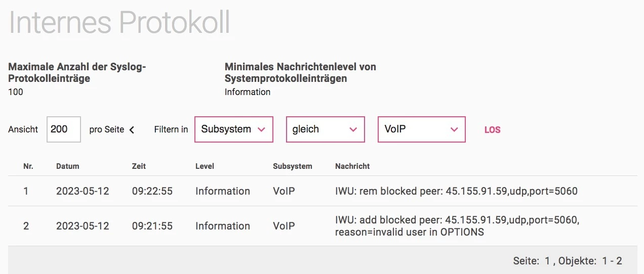Viewport: 644px width, 274px height.
Task: Sort by the Zeit column header
Action: (x=139, y=166)
